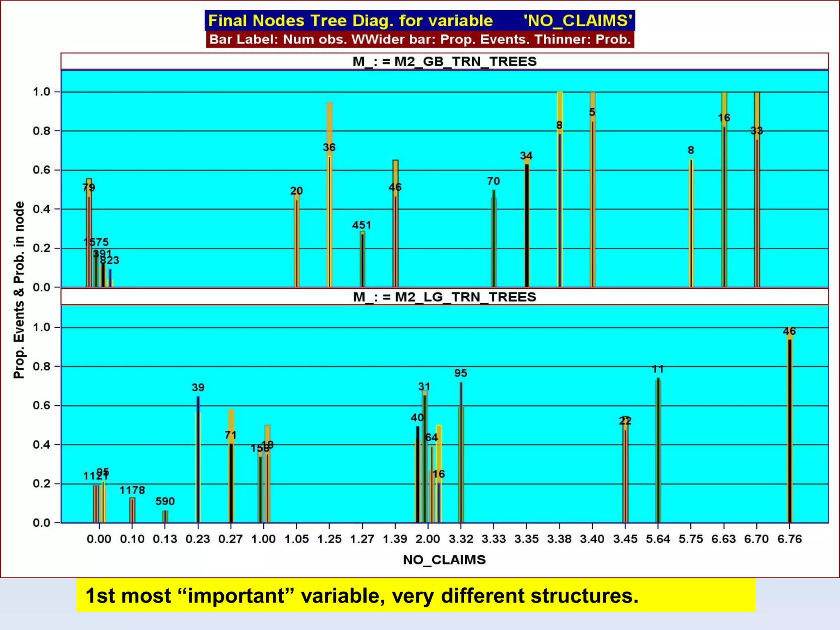Click the bar labeled 451 in top panel
The height and width of the screenshot is (630, 840).
(362, 260)
